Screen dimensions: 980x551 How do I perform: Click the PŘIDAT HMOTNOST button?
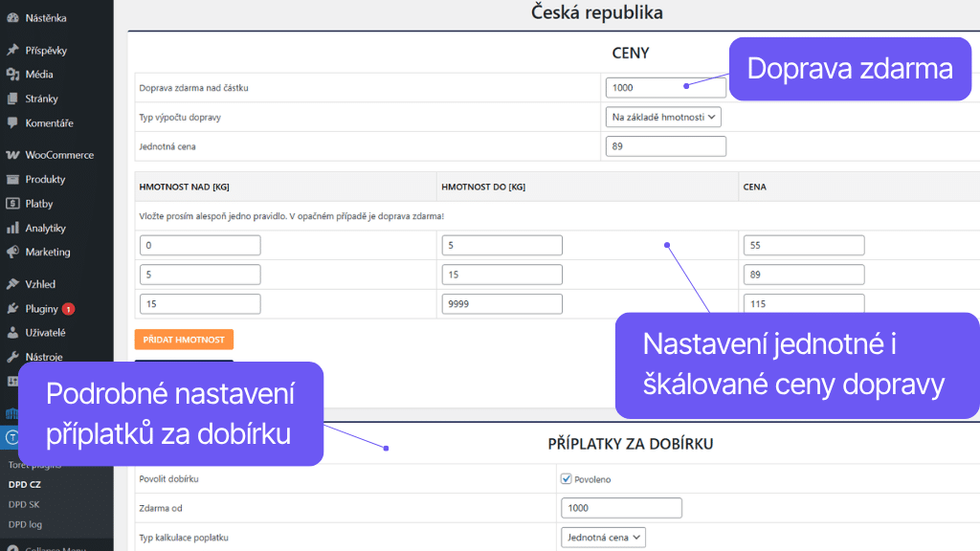(x=183, y=339)
